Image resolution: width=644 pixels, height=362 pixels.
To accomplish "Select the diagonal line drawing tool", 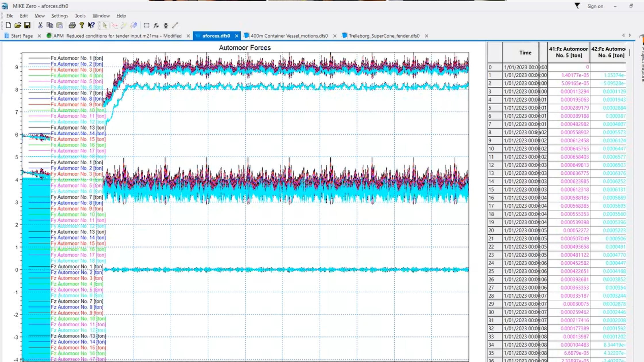I will pos(175,25).
